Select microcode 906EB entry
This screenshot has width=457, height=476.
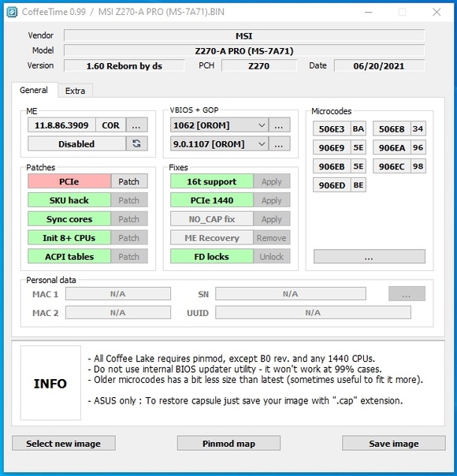click(x=332, y=166)
